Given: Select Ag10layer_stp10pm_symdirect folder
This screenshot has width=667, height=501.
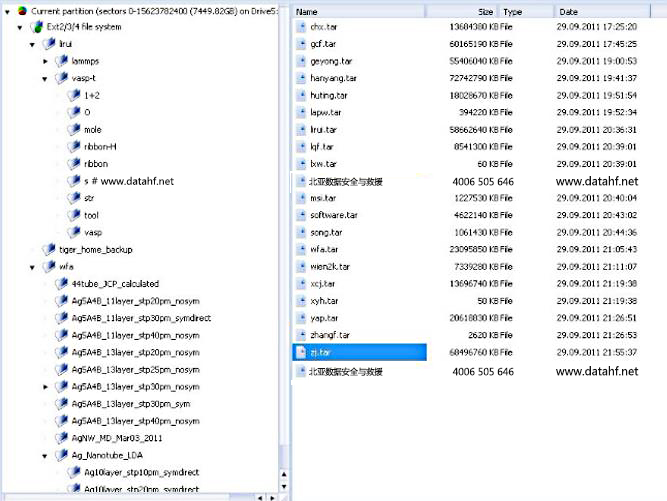Looking at the screenshot, I should (142, 473).
